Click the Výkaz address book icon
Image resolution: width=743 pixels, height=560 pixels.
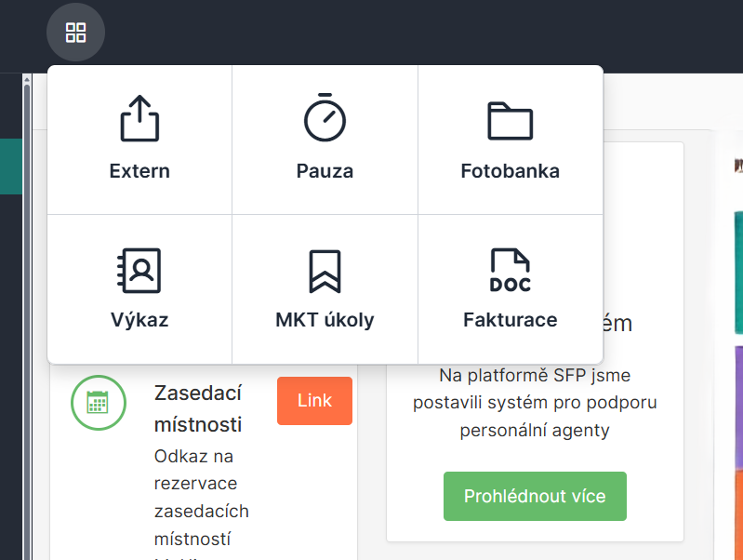coord(139,271)
